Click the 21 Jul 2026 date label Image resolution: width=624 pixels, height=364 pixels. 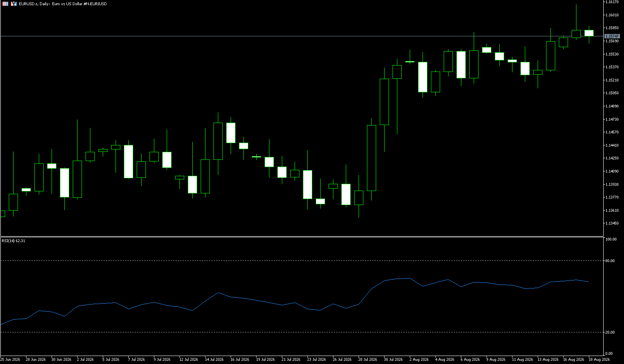click(x=291, y=360)
